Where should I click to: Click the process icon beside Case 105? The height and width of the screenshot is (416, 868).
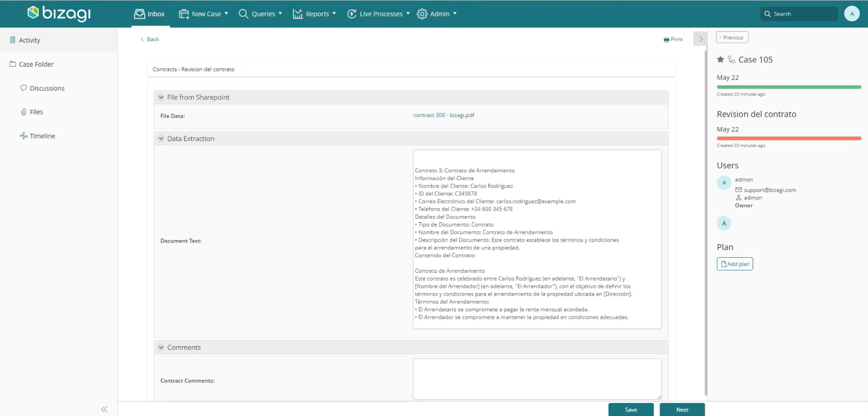click(x=731, y=59)
